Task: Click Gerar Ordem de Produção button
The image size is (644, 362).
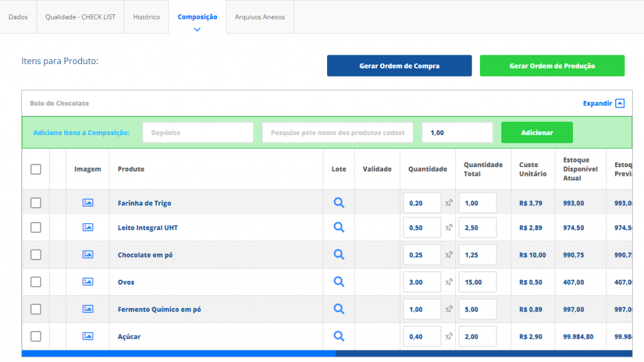Action: 552,65
